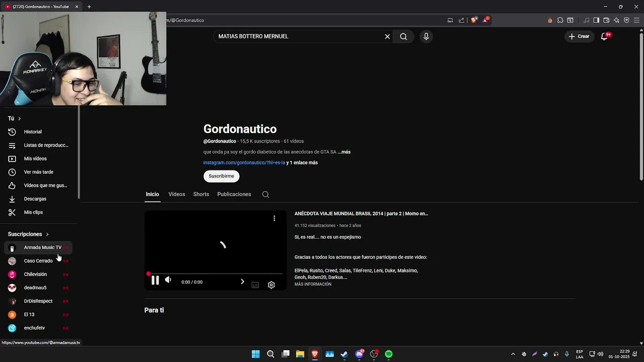
Task: Open Spotify from the taskbar
Action: pos(388,354)
